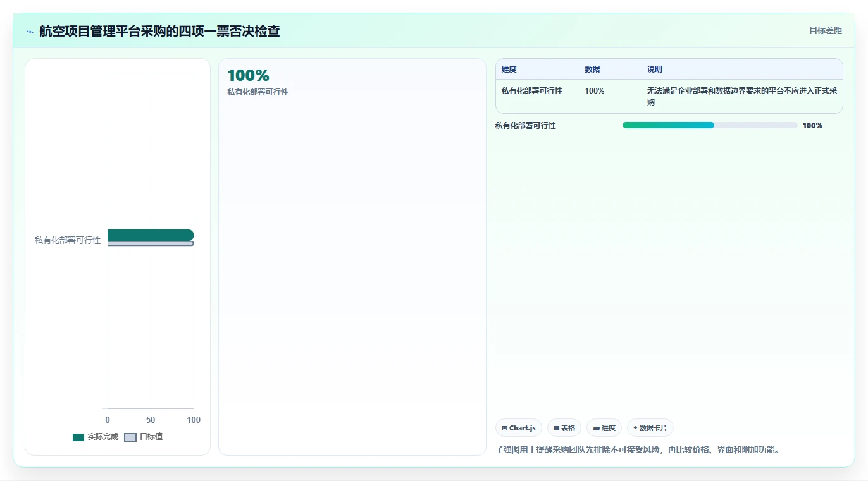This screenshot has width=868, height=481.
Task: Click the 私有化部署可行性 table cell
Action: point(532,91)
